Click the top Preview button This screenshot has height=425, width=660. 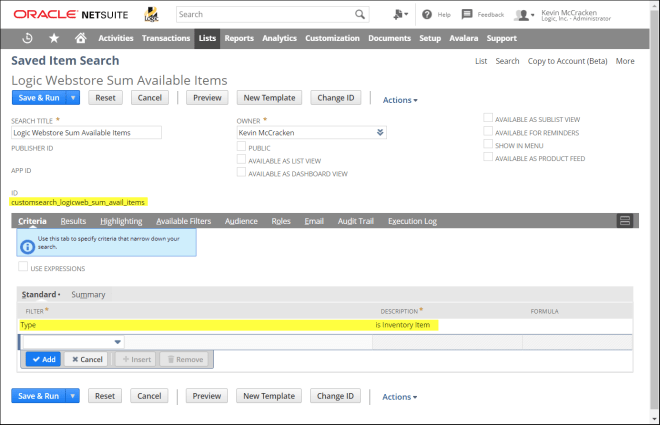tap(207, 98)
